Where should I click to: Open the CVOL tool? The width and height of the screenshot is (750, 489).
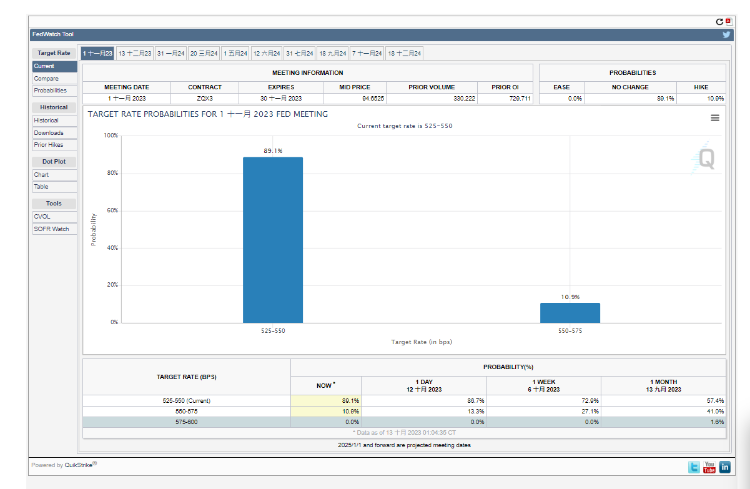pyautogui.click(x=43, y=216)
